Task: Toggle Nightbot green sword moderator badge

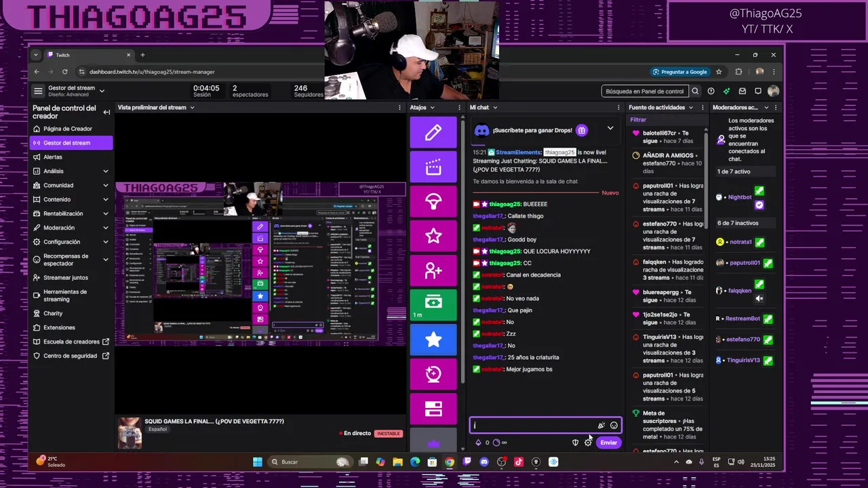Action: point(759,192)
